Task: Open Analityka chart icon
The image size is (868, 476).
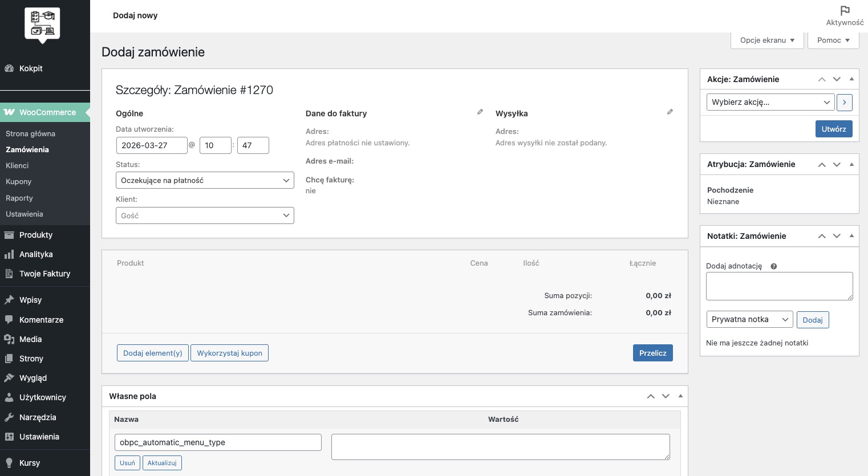Action: click(x=9, y=254)
